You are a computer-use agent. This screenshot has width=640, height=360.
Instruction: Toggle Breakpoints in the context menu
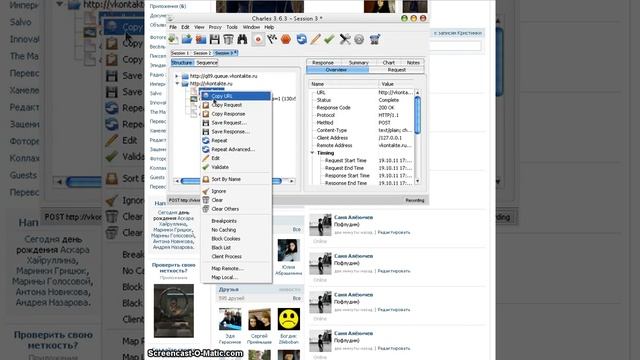[236, 221]
